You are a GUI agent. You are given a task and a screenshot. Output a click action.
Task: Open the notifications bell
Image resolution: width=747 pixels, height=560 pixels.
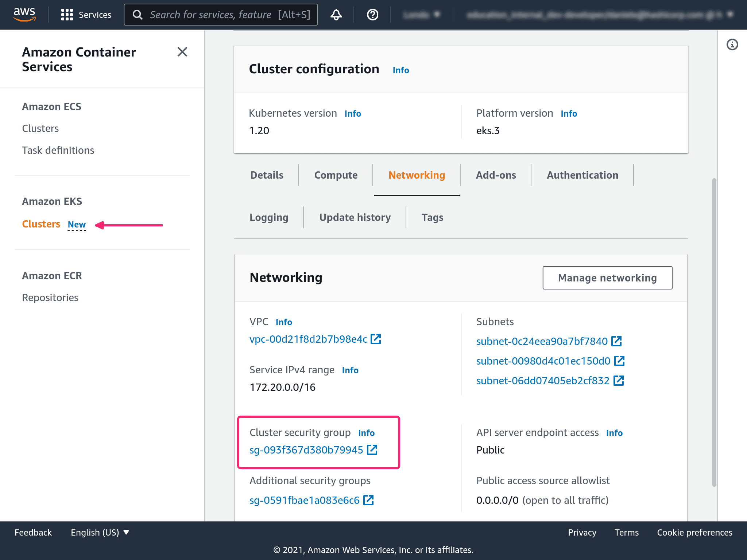336,15
